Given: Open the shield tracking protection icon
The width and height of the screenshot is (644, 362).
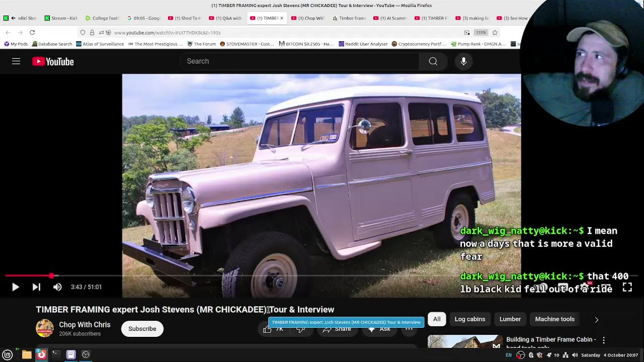Looking at the screenshot, I should pyautogui.click(x=83, y=33).
